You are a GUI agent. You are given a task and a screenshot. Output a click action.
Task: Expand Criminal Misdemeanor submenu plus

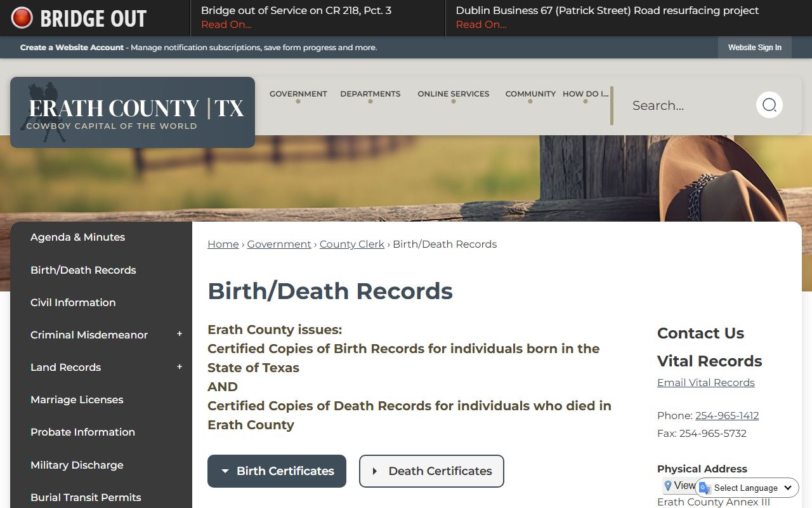pyautogui.click(x=180, y=334)
